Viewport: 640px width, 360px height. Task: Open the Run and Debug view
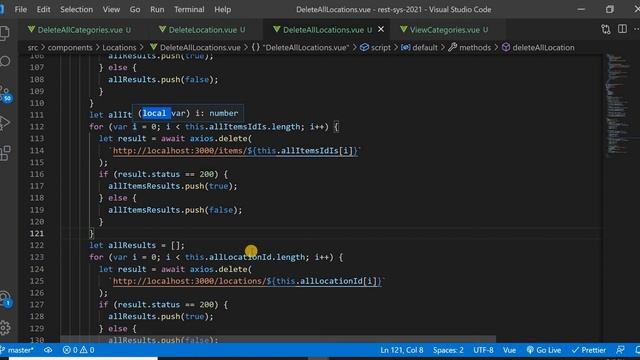click(5, 123)
